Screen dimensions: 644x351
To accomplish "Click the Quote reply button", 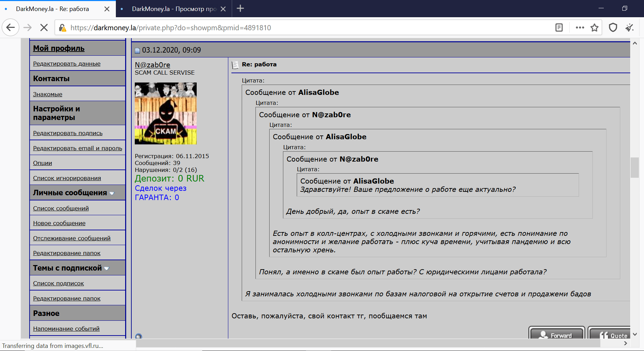I will click(610, 333).
